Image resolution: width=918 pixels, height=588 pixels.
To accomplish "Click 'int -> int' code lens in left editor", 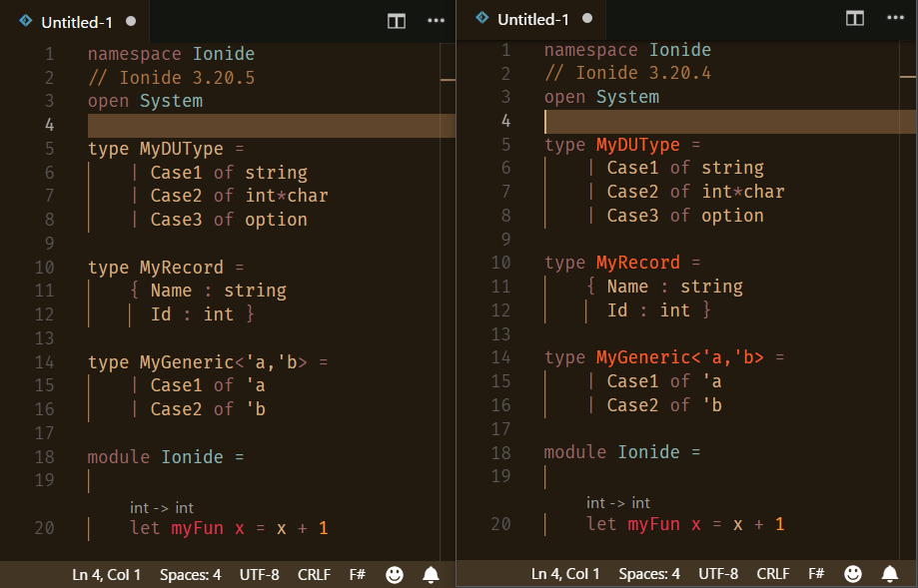I will 162,507.
